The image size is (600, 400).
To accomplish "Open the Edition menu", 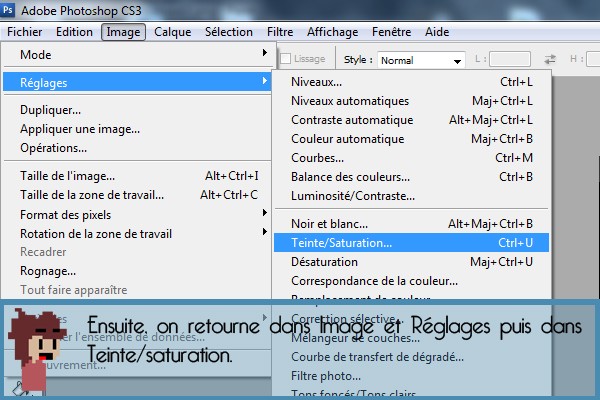I will (x=74, y=32).
